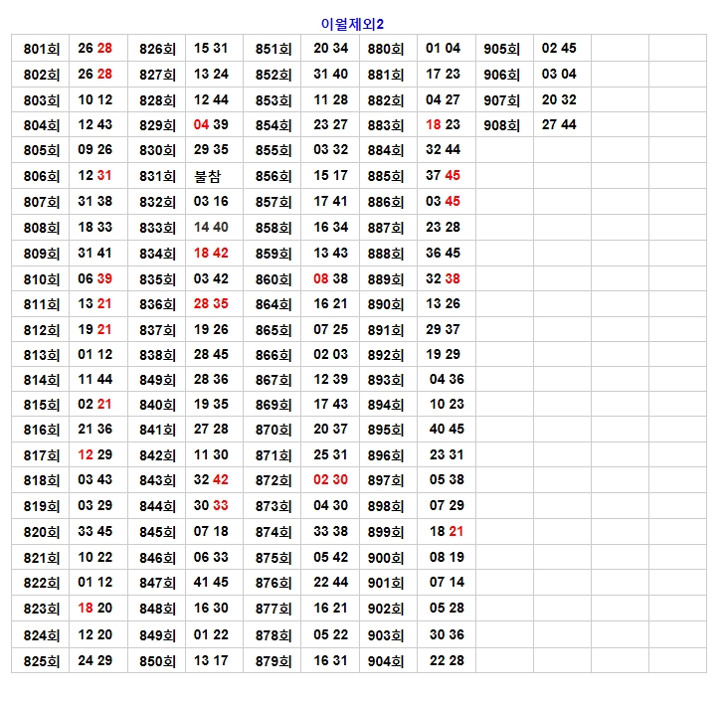The height and width of the screenshot is (705, 728).
Task: Select the 908회 round cell
Action: coord(502,125)
